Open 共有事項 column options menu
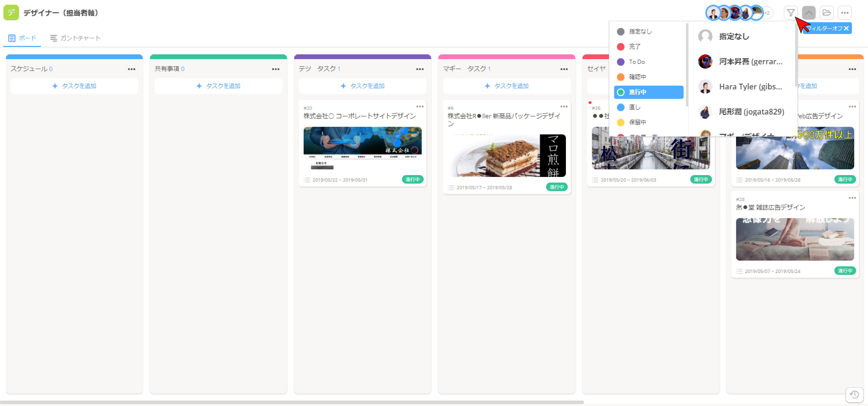The image size is (868, 406). (276, 69)
